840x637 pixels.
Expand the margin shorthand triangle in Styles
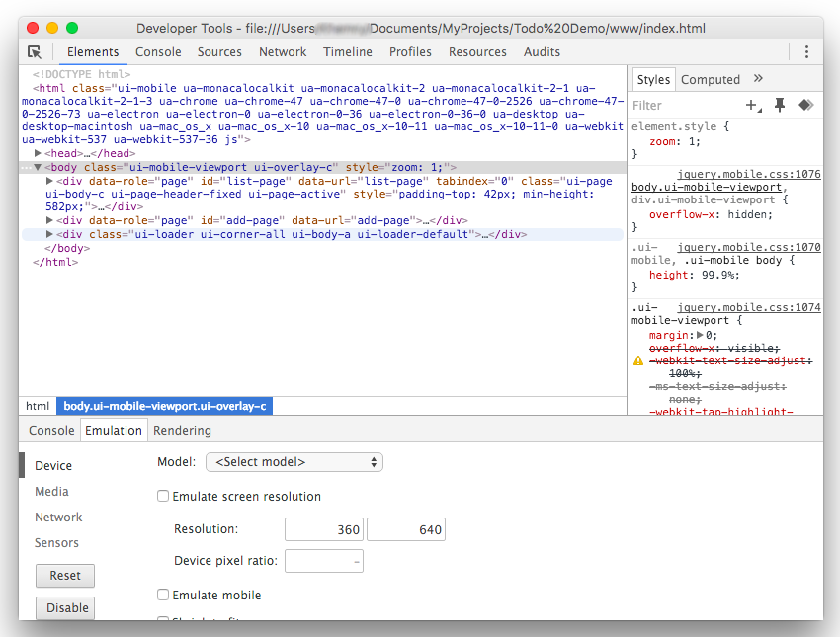(x=701, y=336)
